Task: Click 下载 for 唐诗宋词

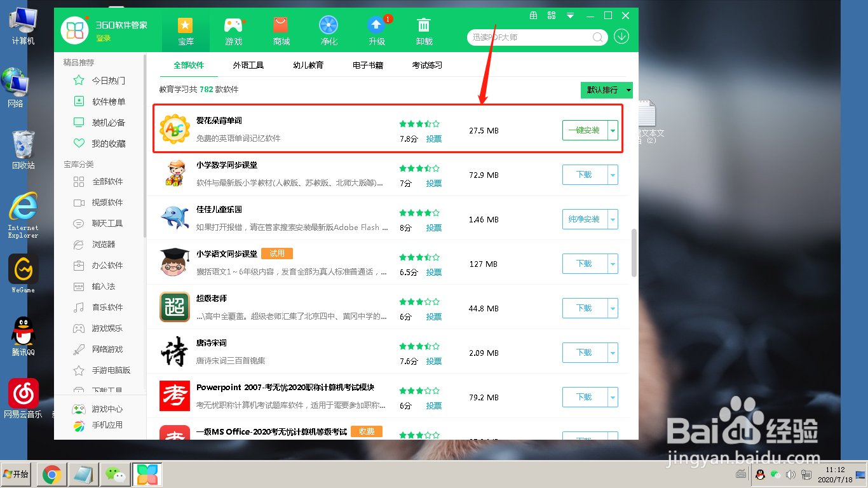Action: click(585, 353)
